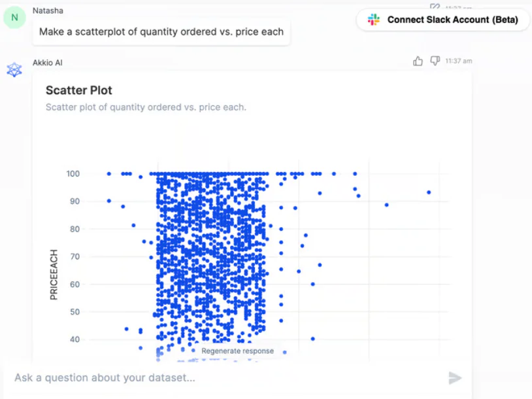Image resolution: width=532 pixels, height=399 pixels.
Task: Click the scatter plot subtitle description
Action: pyautogui.click(x=146, y=107)
